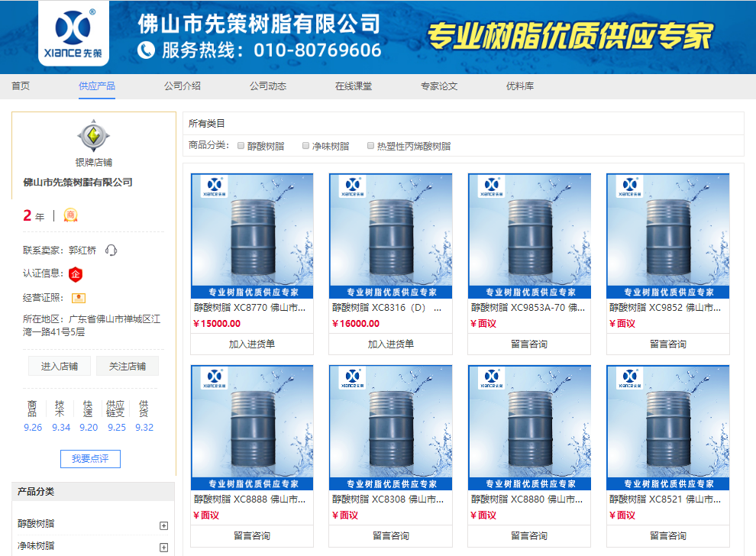The height and width of the screenshot is (556, 756).
Task: Click the 所有类目 heading
Action: tap(206, 124)
